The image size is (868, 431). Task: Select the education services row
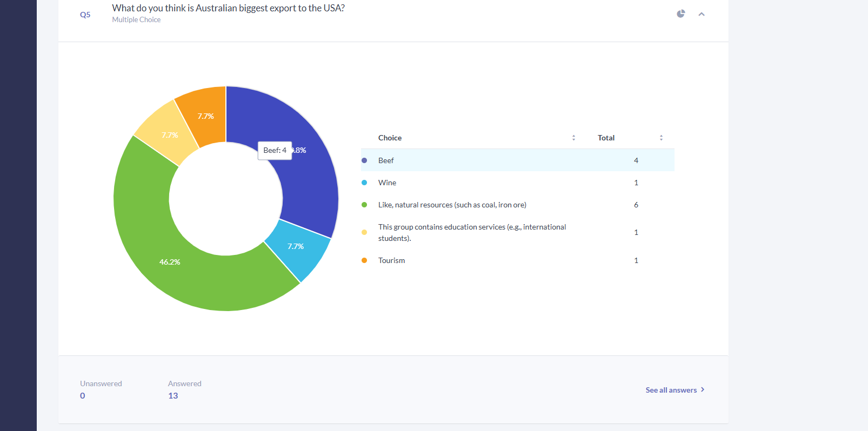[x=518, y=232]
